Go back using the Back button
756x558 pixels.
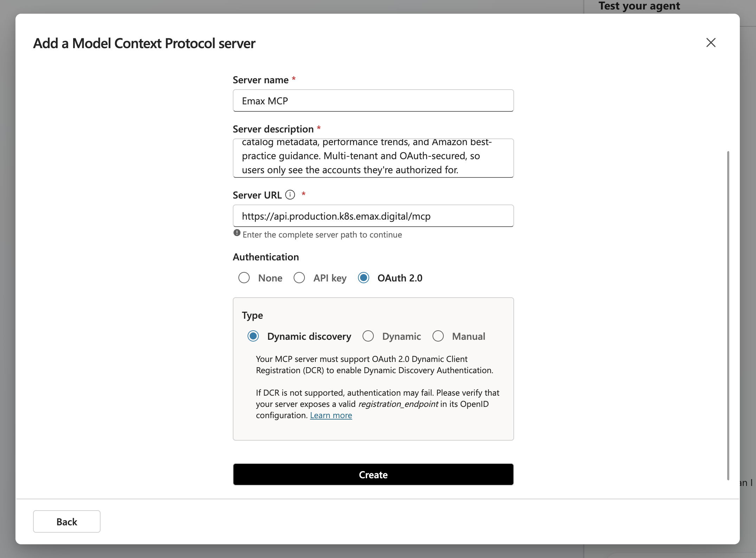click(67, 521)
